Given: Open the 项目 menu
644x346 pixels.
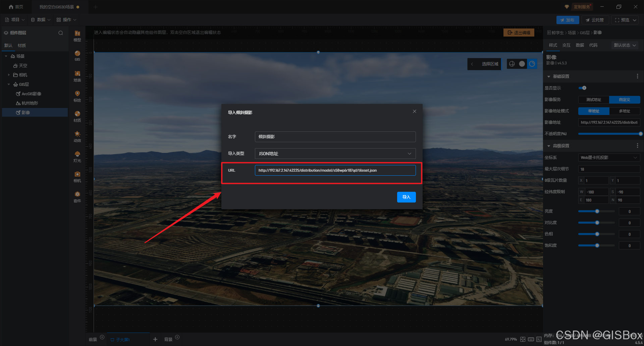Looking at the screenshot, I should point(15,20).
